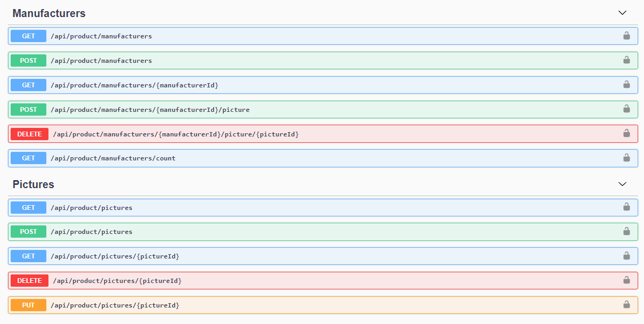This screenshot has height=324, width=644.
Task: Click lock icon on GET /api/product/pictures
Action: [x=626, y=207]
